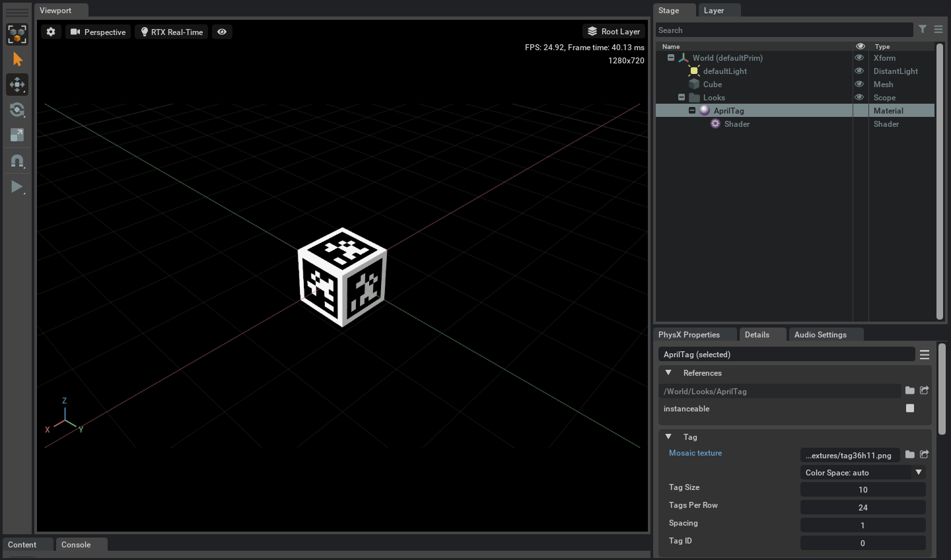Viewport: 951px width, 560px height.
Task: Switch to the Layer tab
Action: 714,11
